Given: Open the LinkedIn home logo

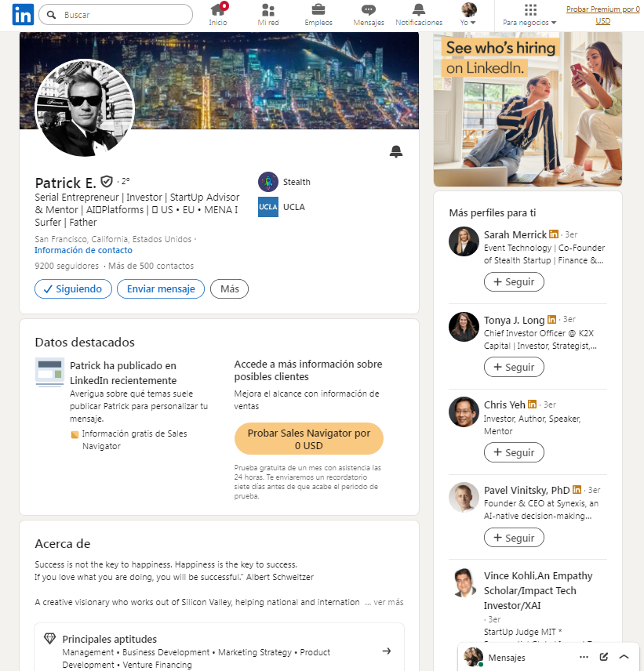Looking at the screenshot, I should (23, 15).
